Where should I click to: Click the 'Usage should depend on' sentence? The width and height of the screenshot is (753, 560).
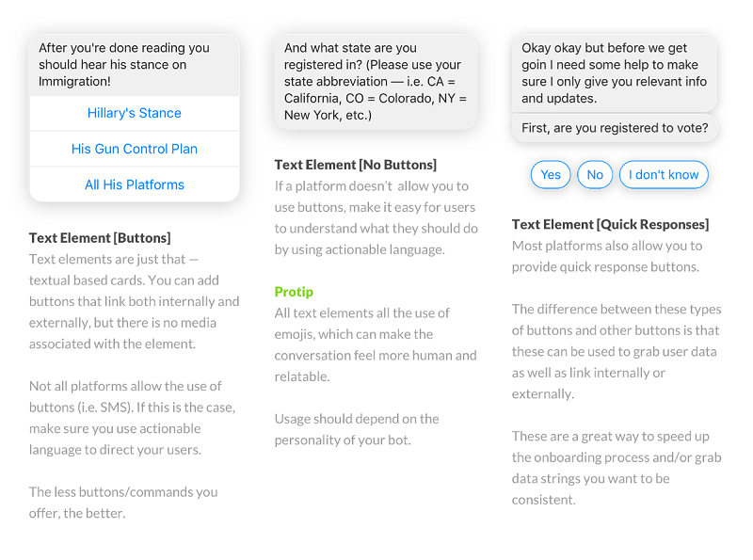tap(357, 429)
